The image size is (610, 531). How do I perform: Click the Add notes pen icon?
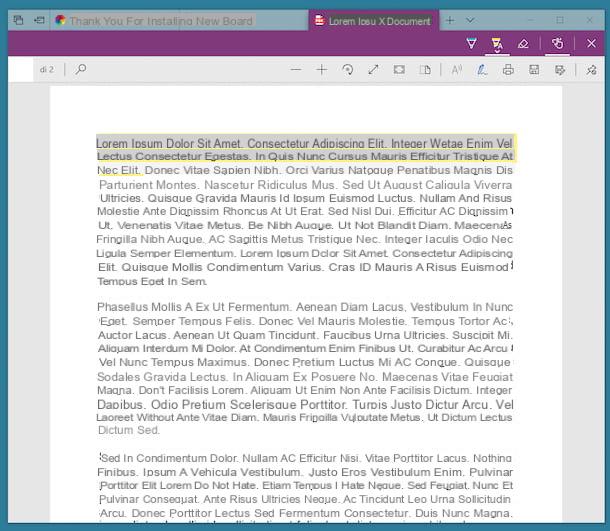click(482, 70)
